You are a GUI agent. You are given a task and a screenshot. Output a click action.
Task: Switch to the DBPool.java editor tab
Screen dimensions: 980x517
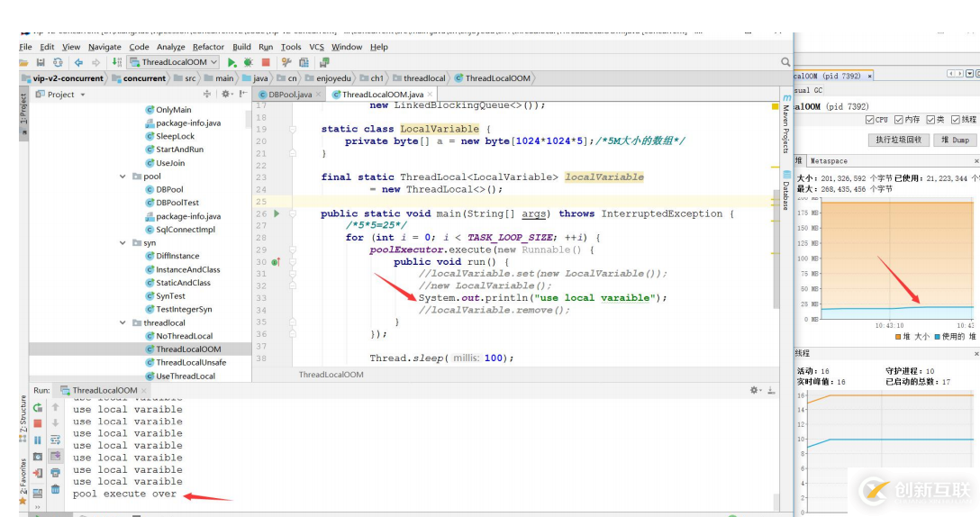click(290, 95)
